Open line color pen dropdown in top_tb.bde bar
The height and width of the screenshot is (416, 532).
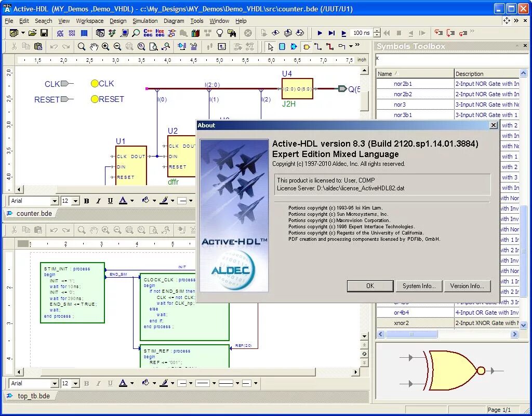click(172, 383)
